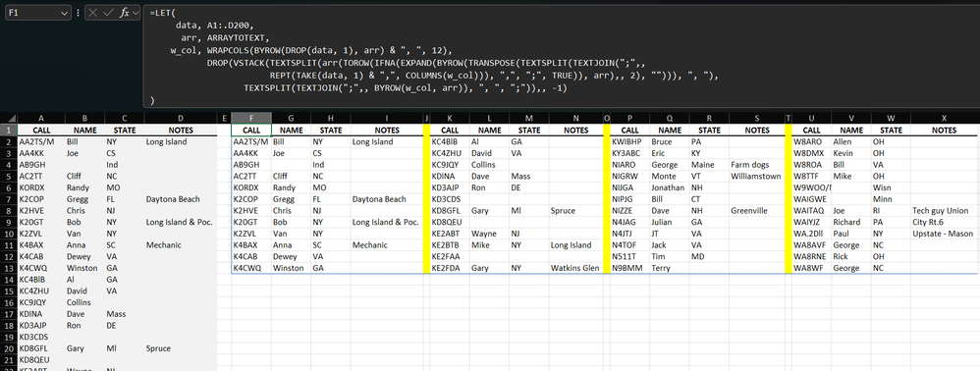Select the cell 'Julian'

[670, 222]
